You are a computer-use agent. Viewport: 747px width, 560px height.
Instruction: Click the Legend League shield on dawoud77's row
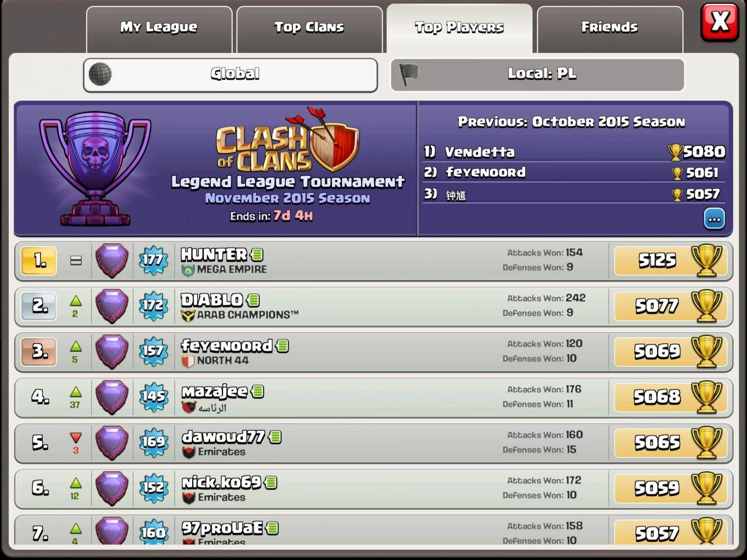(112, 443)
